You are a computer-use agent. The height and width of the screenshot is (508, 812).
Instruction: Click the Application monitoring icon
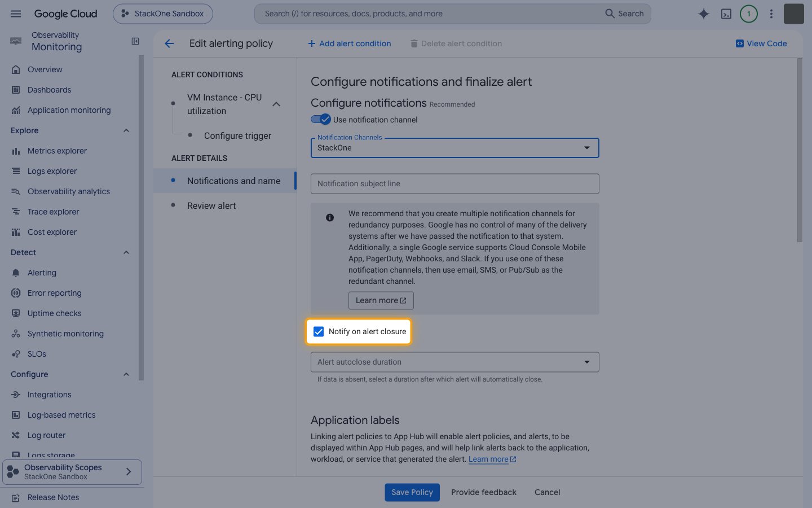pyautogui.click(x=16, y=110)
